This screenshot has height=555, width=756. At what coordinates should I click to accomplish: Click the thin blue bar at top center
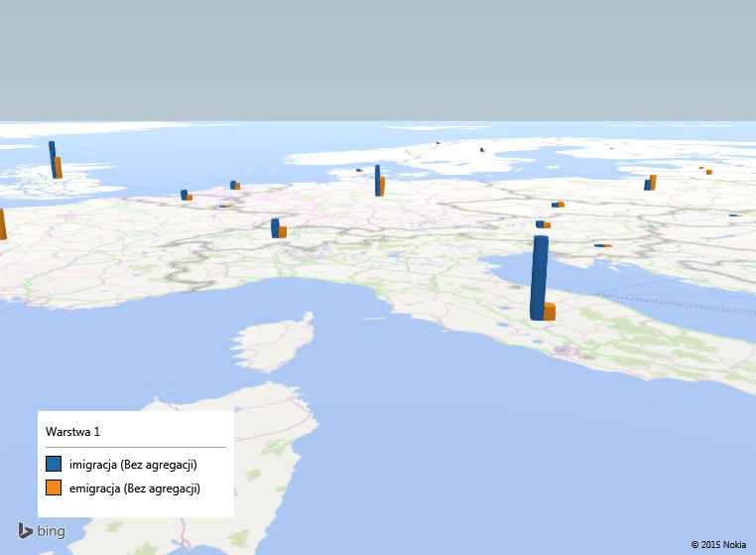click(x=377, y=180)
